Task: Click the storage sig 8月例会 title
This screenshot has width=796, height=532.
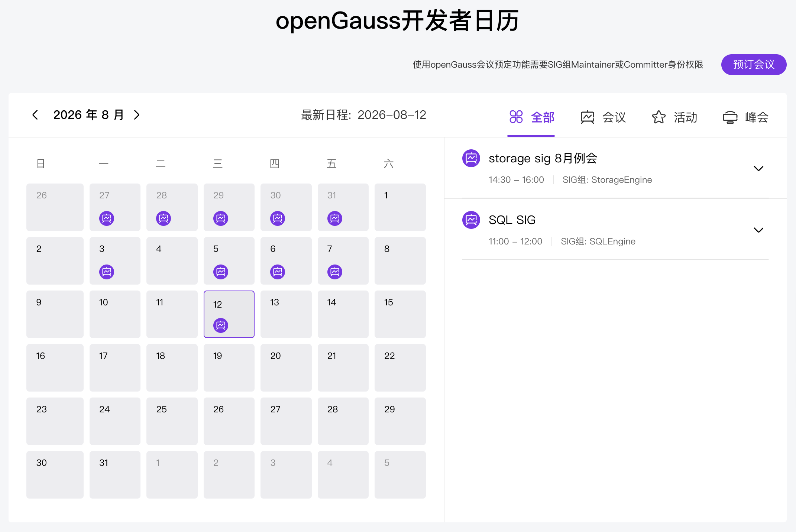Action: point(543,158)
